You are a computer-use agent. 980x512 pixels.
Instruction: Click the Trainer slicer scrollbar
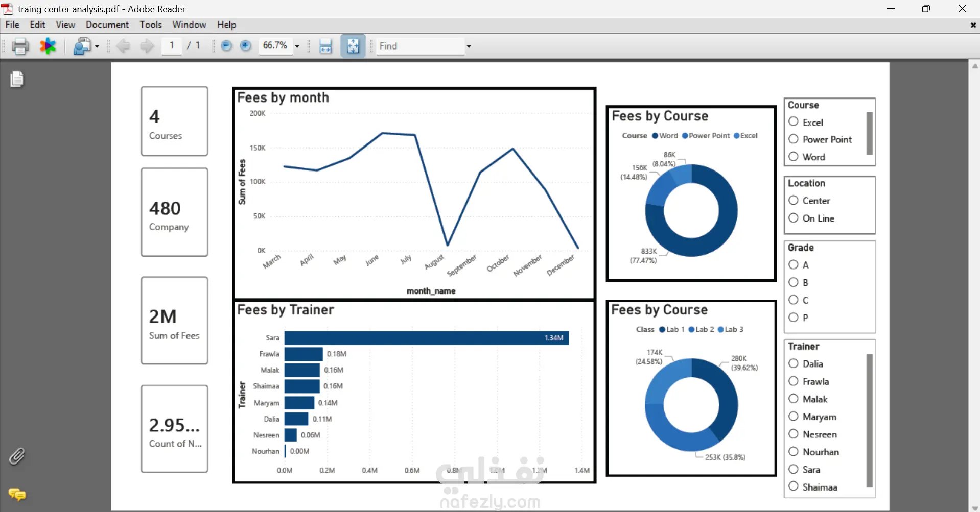869,421
